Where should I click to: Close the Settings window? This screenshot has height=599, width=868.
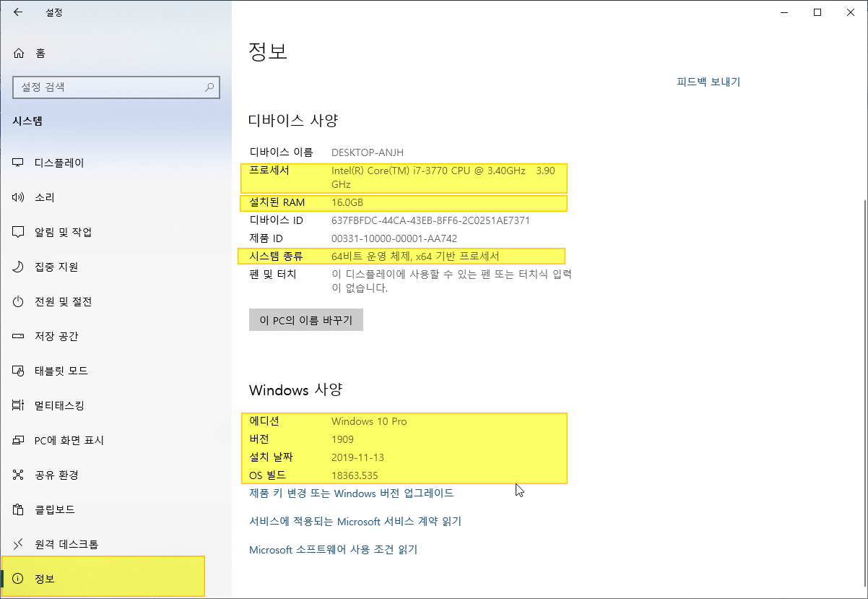click(851, 12)
